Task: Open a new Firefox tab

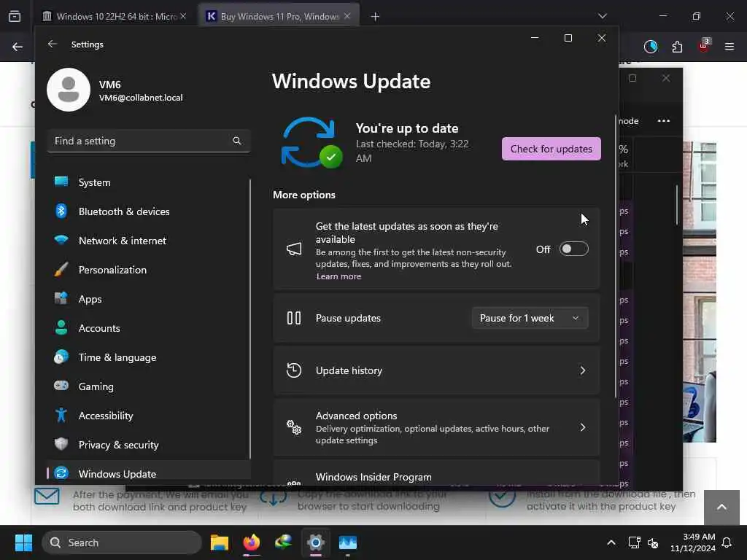Action: point(375,17)
